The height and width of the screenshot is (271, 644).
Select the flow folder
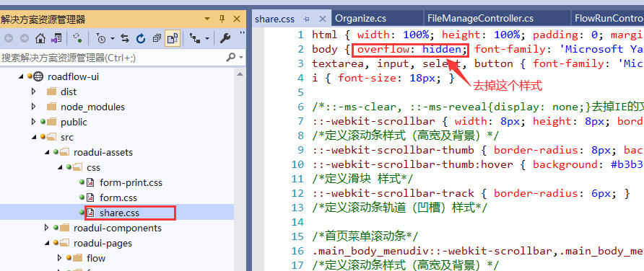(x=96, y=258)
